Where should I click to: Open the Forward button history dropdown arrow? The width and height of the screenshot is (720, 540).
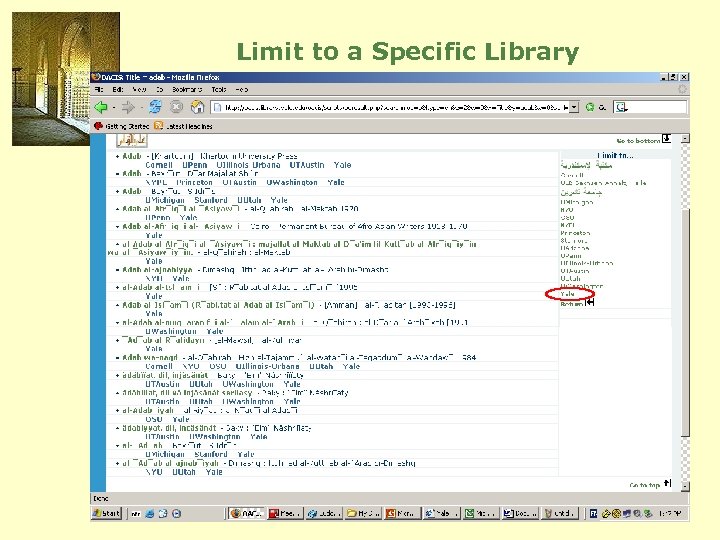(141, 108)
